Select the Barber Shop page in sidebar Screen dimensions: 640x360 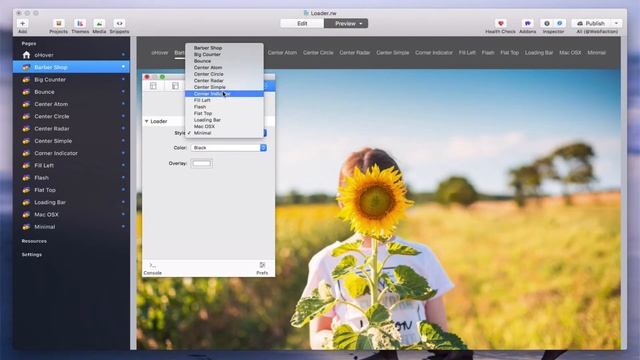tap(71, 67)
